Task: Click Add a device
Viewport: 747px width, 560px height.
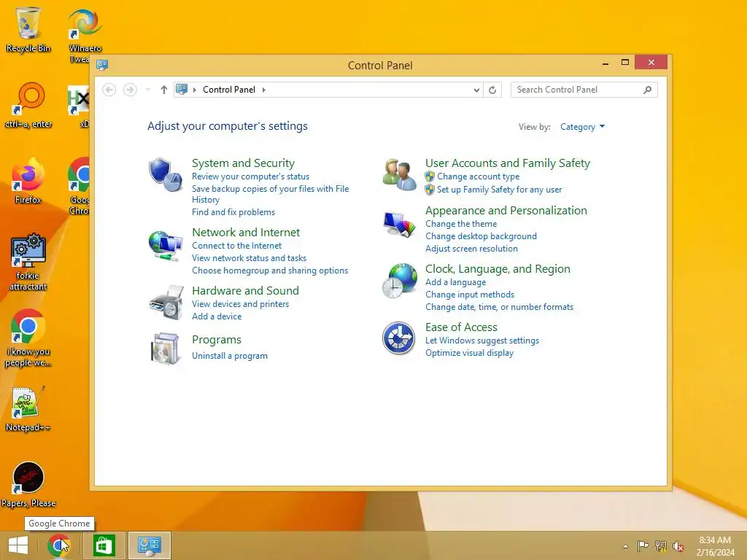Action: coord(217,316)
